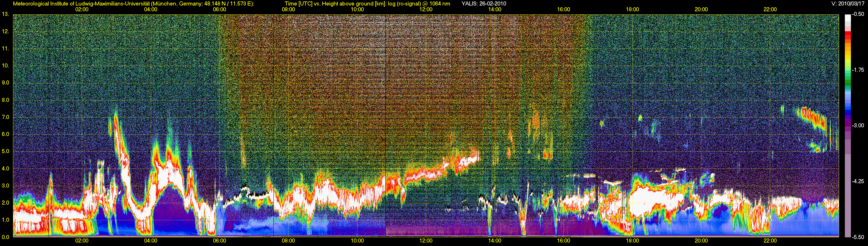Click the '16:00' label on the bottom time axis
Viewport: 868px width, 246px height.
(x=564, y=241)
